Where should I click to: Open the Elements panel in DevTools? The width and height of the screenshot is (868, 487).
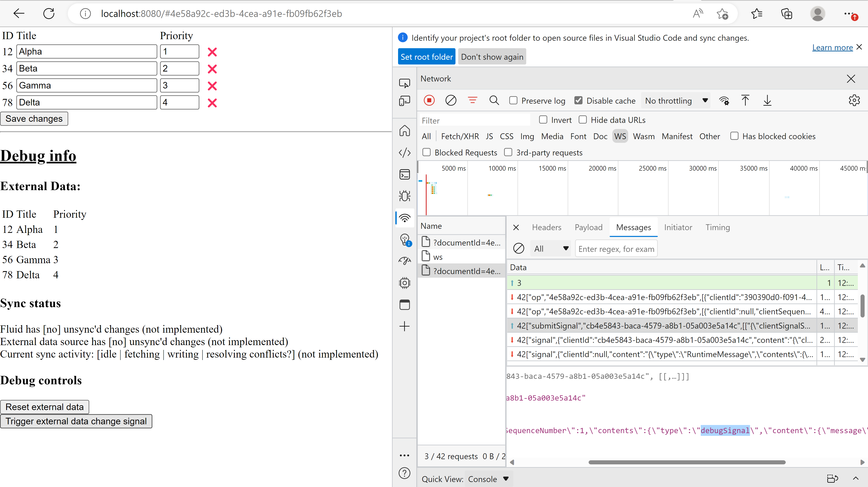(404, 153)
